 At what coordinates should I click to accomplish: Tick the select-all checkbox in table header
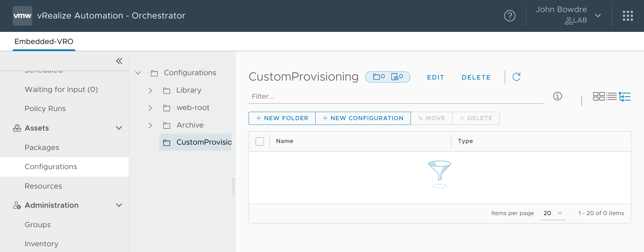point(260,141)
